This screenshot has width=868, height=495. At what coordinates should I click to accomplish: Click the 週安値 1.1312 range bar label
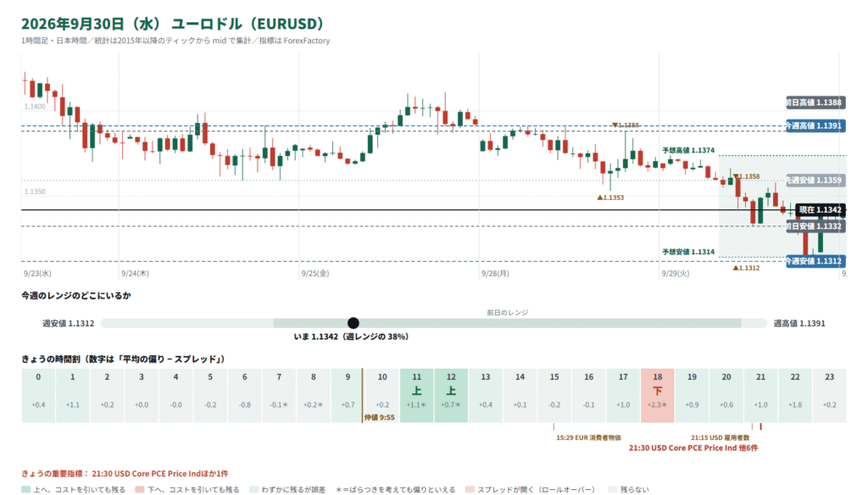click(68, 323)
